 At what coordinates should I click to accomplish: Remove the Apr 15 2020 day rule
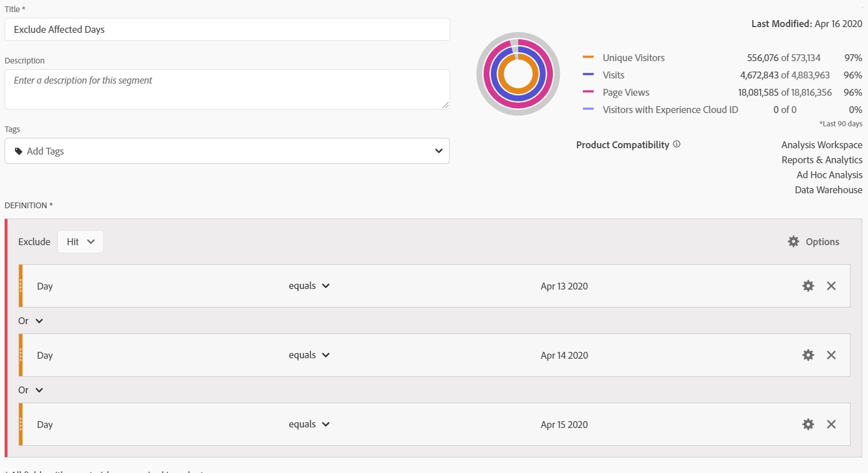[831, 425]
